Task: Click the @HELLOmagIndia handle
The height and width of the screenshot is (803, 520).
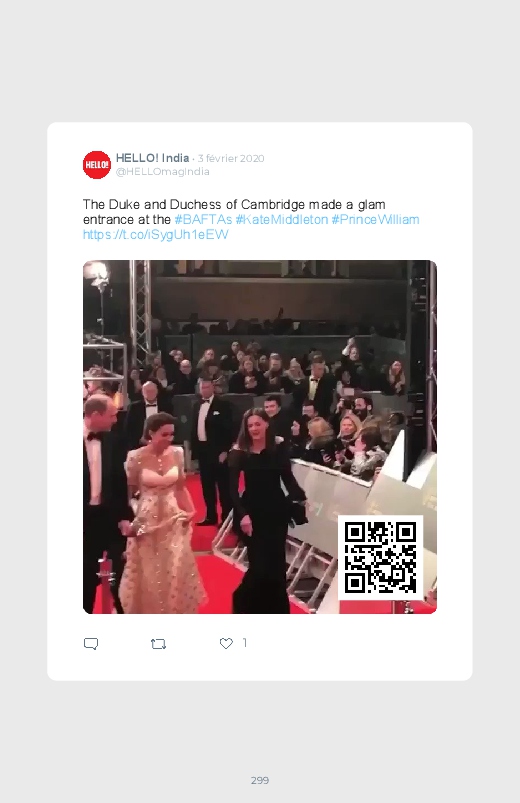Action: coord(162,172)
